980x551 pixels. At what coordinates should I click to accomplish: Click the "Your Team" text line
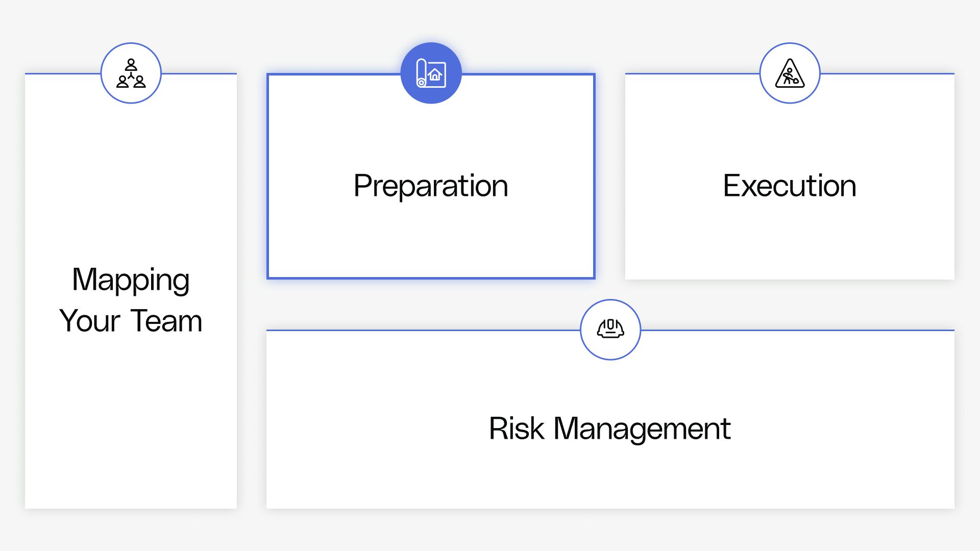click(x=131, y=321)
